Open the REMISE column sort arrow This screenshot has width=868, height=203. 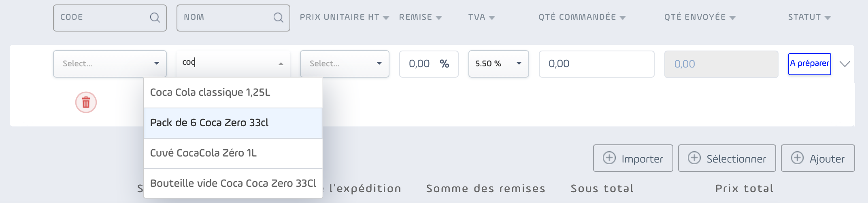(x=438, y=18)
